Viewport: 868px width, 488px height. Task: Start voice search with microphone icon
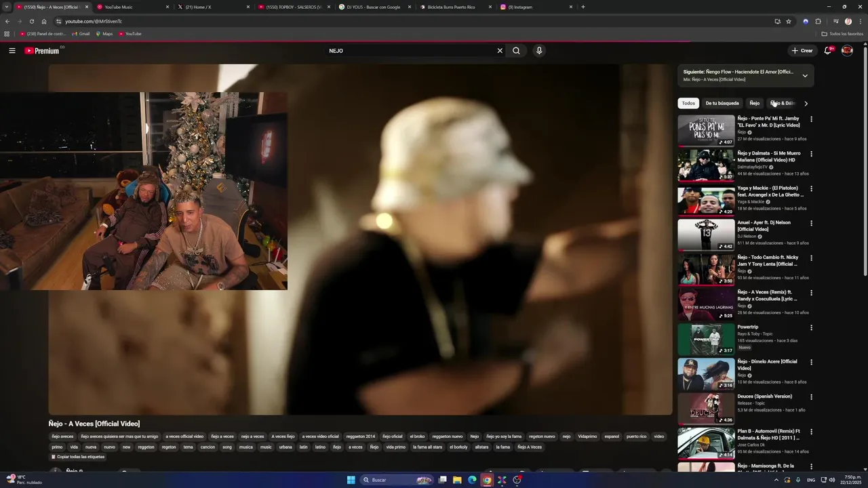click(539, 51)
